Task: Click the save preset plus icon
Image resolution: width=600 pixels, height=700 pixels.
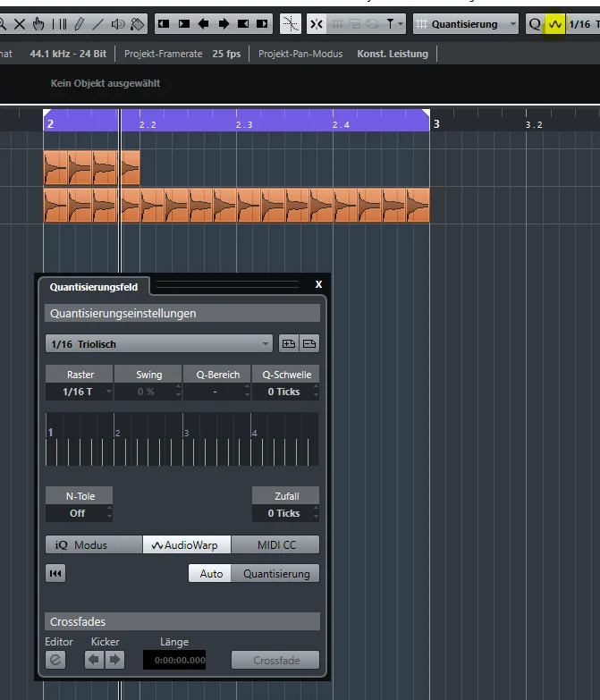Action: (289, 344)
